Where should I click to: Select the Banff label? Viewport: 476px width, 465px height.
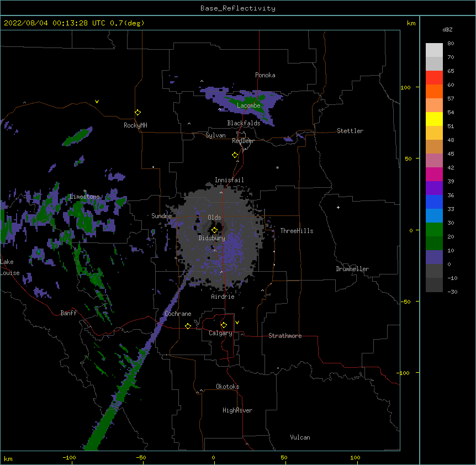68,313
